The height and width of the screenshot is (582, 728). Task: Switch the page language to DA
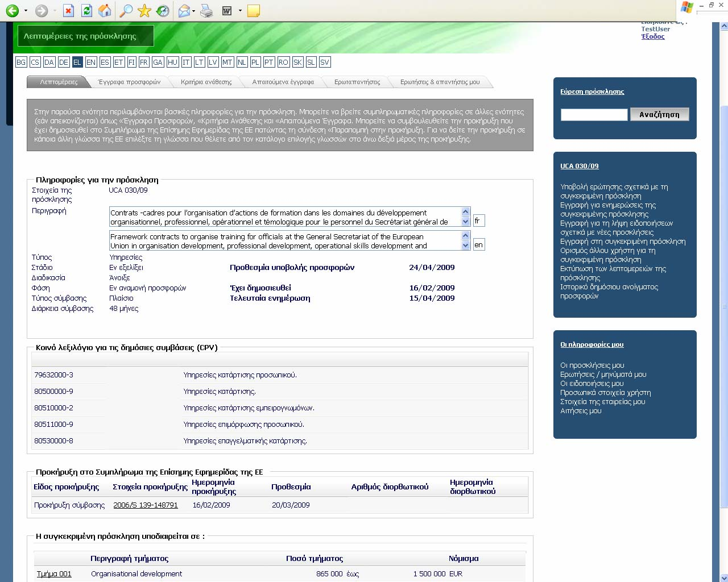(49, 62)
